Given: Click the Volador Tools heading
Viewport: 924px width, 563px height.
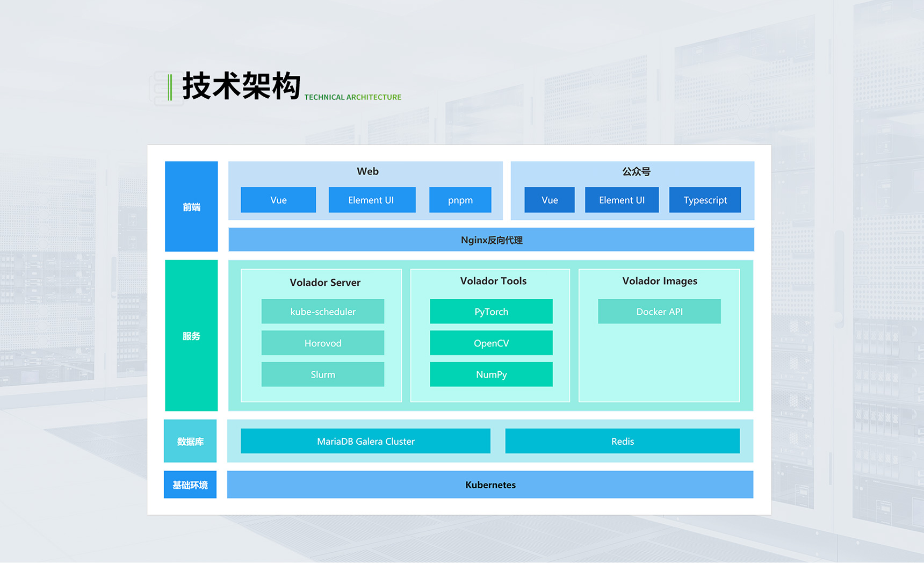Looking at the screenshot, I should [493, 281].
